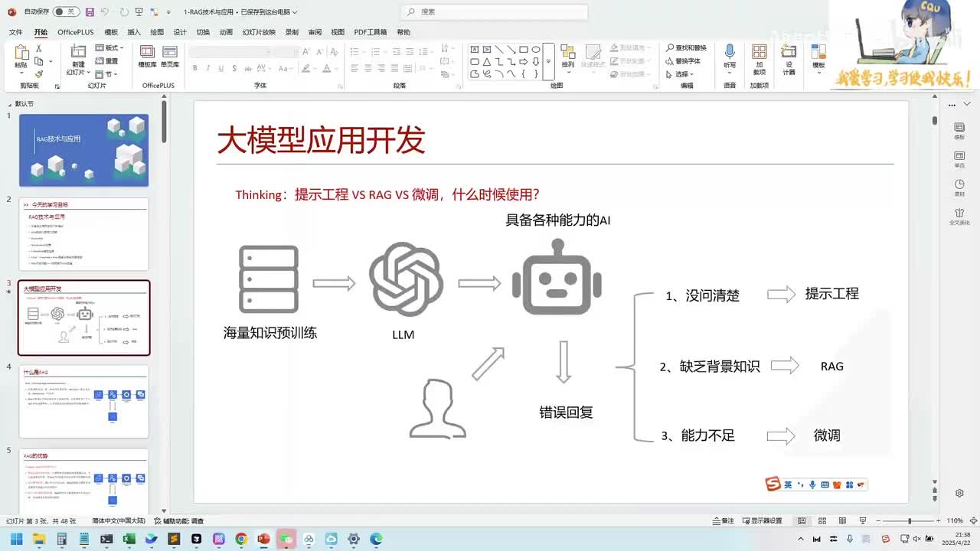
Task: Click the Cut scissors icon
Action: click(39, 48)
